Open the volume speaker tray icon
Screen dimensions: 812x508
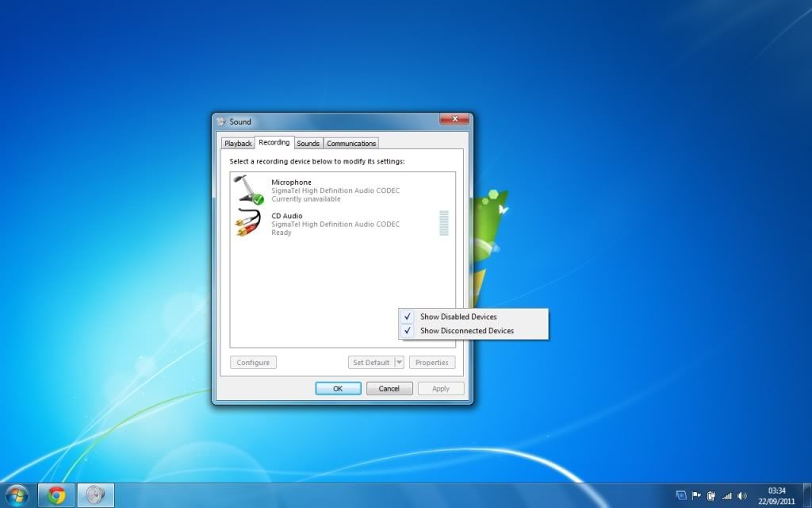(742, 496)
